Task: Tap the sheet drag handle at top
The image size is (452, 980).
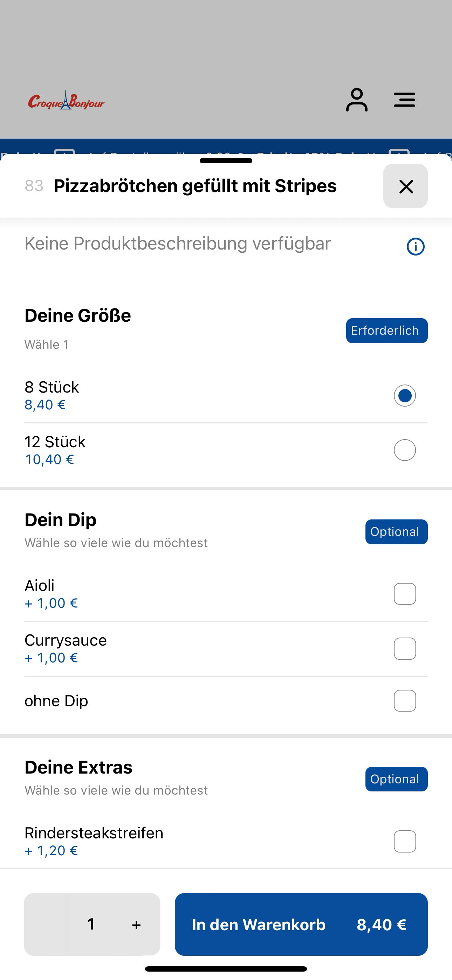Action: click(226, 161)
